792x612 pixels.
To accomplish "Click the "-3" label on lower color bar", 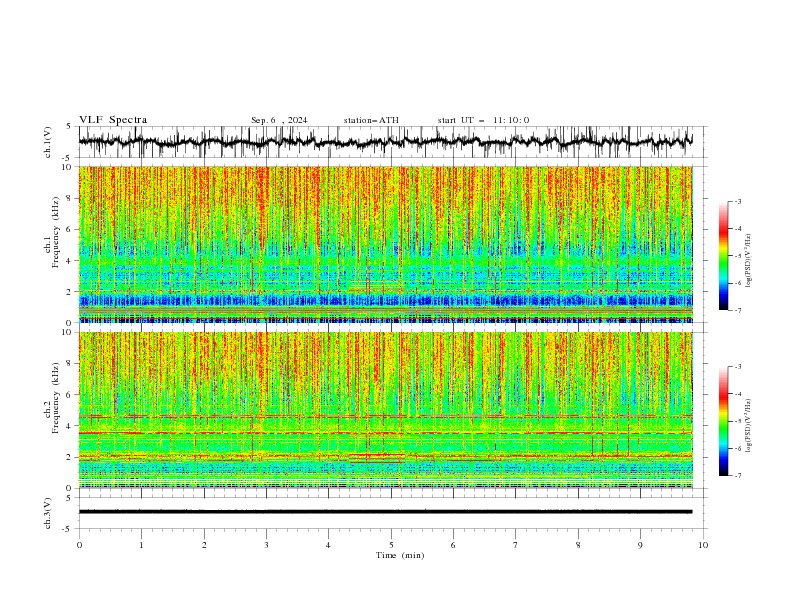I will coord(737,367).
